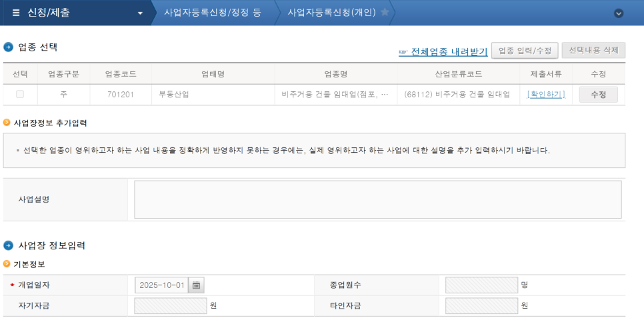Click the (68112) 비주거용 건물 임대업 cell

point(459,95)
